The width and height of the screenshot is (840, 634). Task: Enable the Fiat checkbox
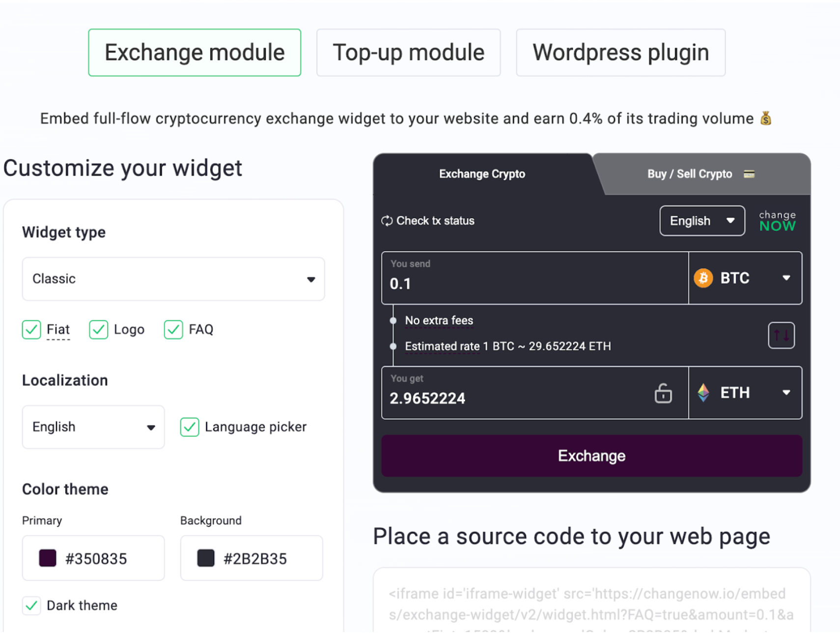pyautogui.click(x=31, y=330)
